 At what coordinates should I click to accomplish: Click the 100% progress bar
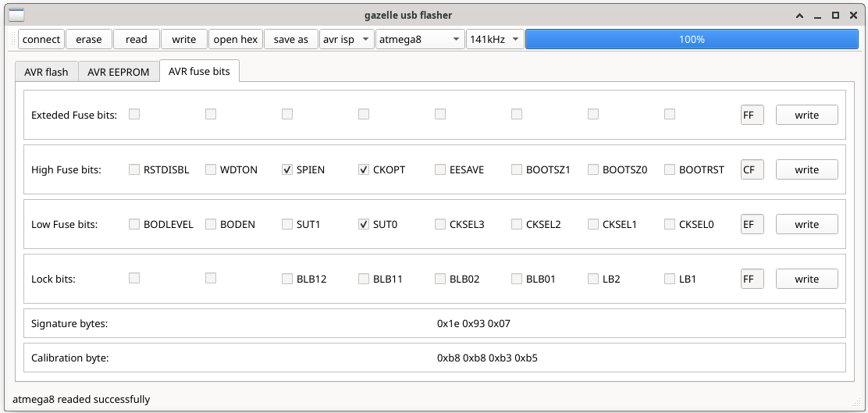692,39
